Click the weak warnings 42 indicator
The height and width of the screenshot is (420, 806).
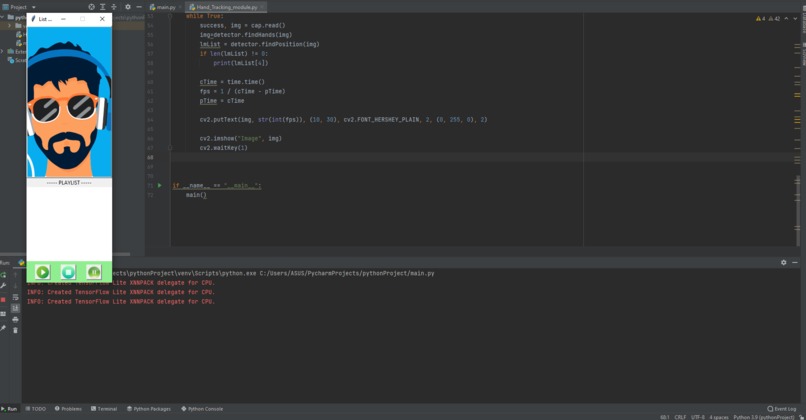click(x=774, y=19)
